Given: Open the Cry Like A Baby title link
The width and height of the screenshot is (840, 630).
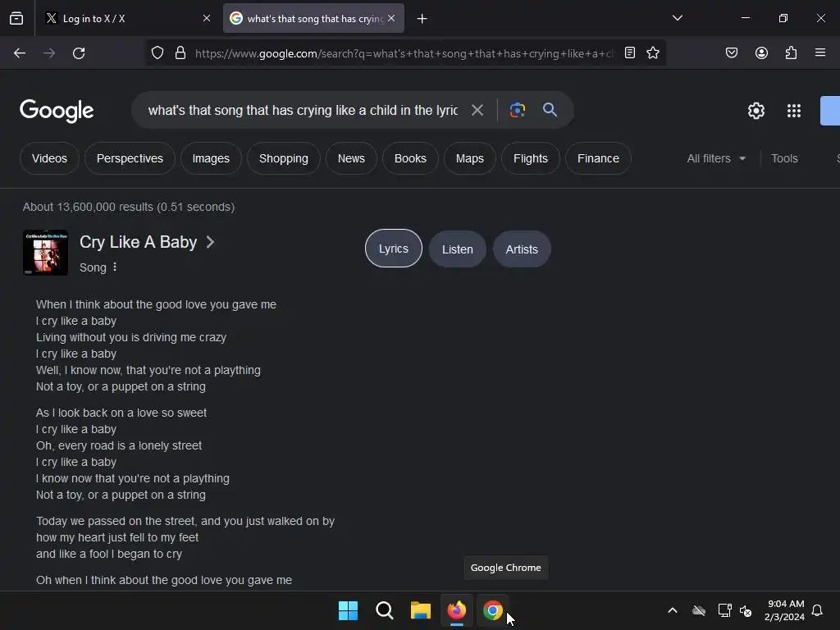Looking at the screenshot, I should [138, 242].
